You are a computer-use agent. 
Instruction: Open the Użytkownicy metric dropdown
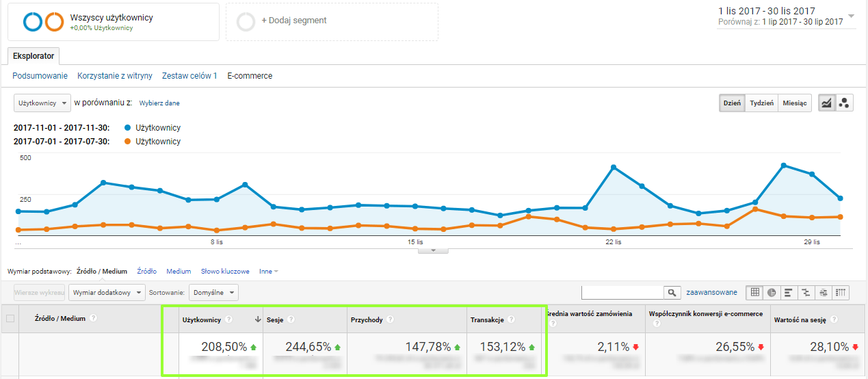click(x=42, y=103)
